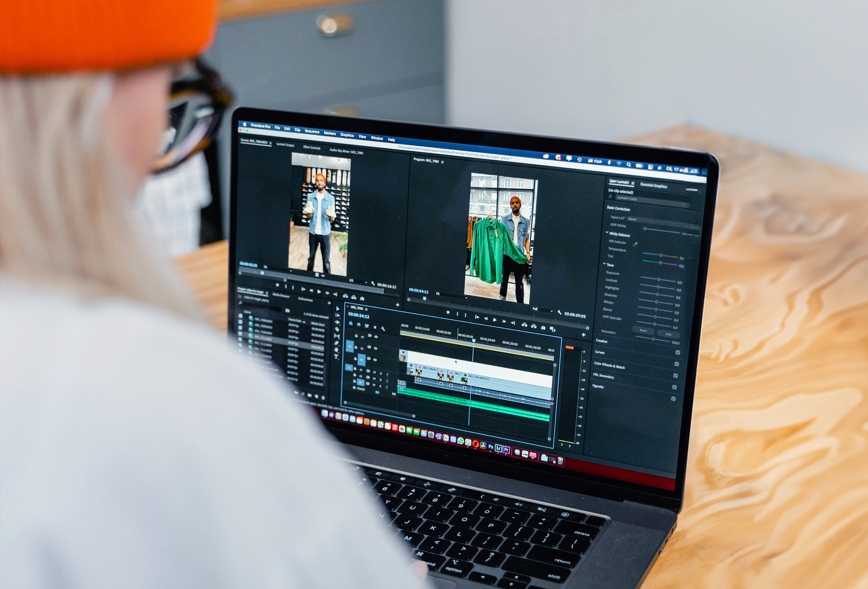Viewport: 868px width, 589px height.
Task: Open Program monitor wrench settings
Action: pyautogui.click(x=559, y=313)
